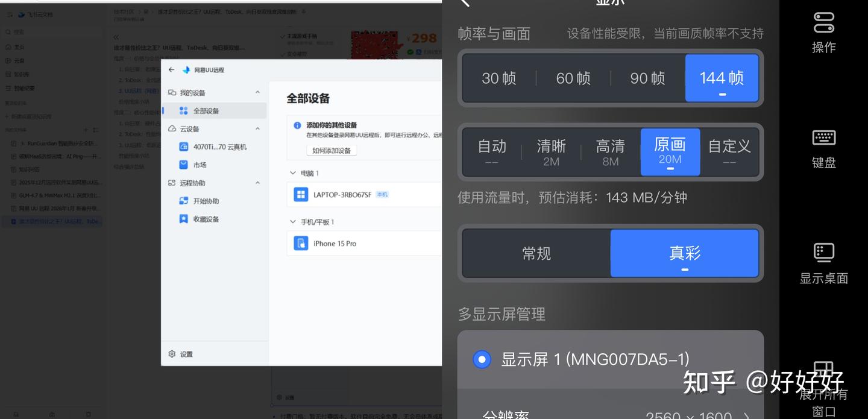Click the 如何添加设备 button
The image size is (868, 419).
pos(332,150)
